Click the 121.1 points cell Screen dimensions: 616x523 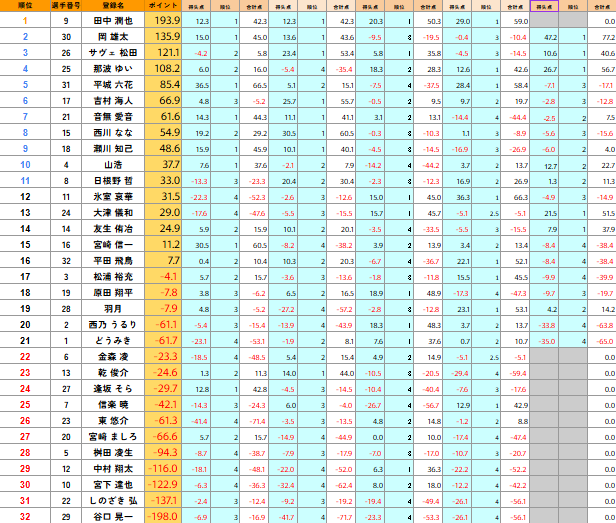click(163, 53)
